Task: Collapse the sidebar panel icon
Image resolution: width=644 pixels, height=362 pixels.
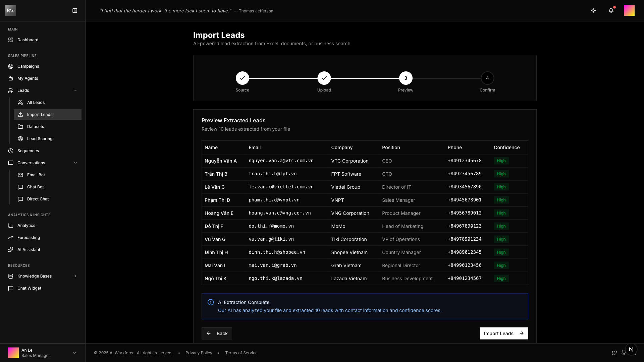Action: coord(75,11)
